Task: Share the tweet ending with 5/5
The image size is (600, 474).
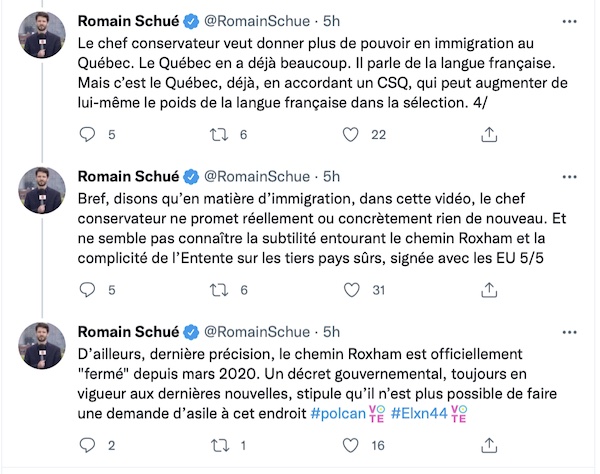Action: 489,290
